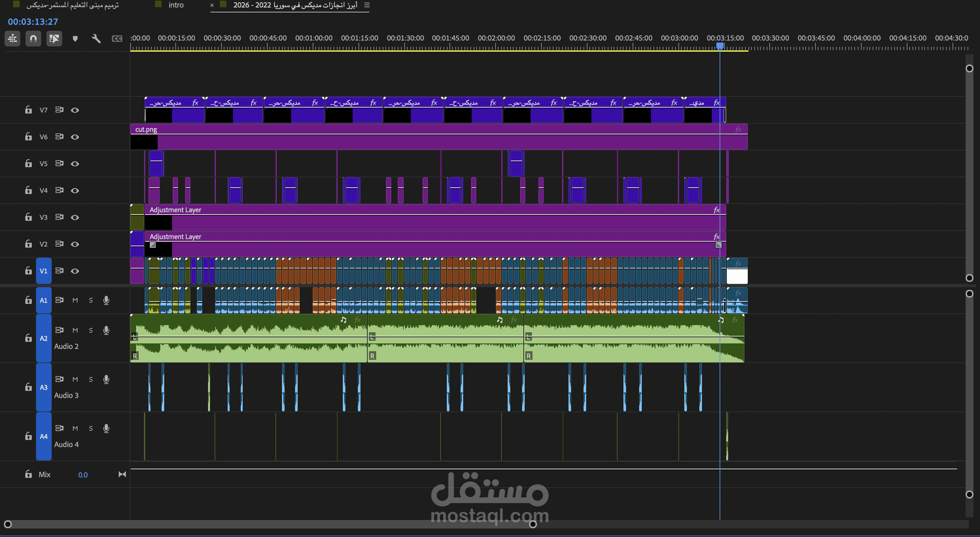980x537 pixels.
Task: Toggle A3 track targeting button
Action: (44, 387)
